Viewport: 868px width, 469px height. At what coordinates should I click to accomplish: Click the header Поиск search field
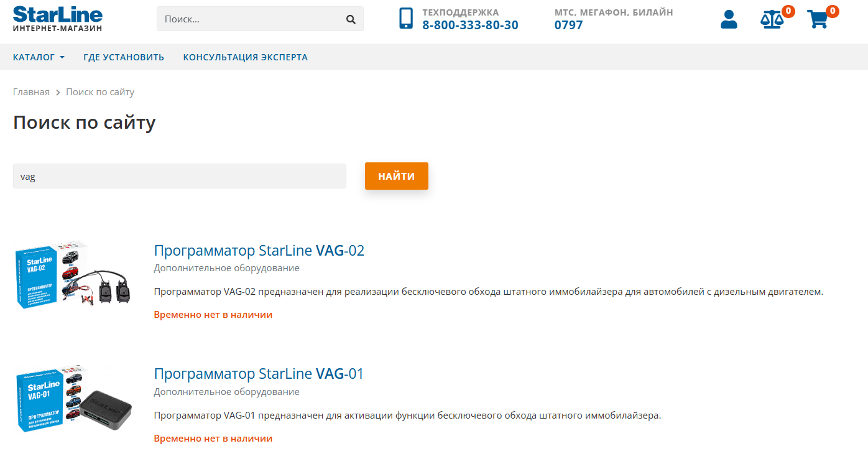click(x=252, y=19)
